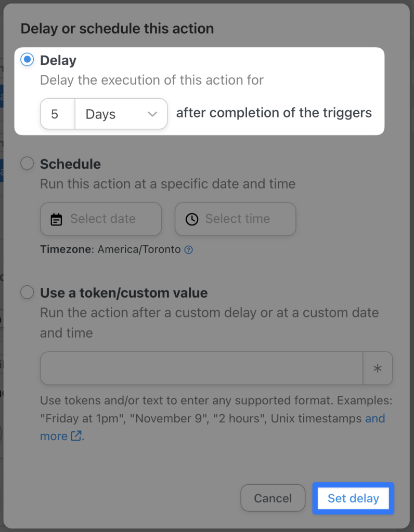414x532 pixels.
Task: Choose the "Use a token/custom value" option
Action: (x=27, y=292)
